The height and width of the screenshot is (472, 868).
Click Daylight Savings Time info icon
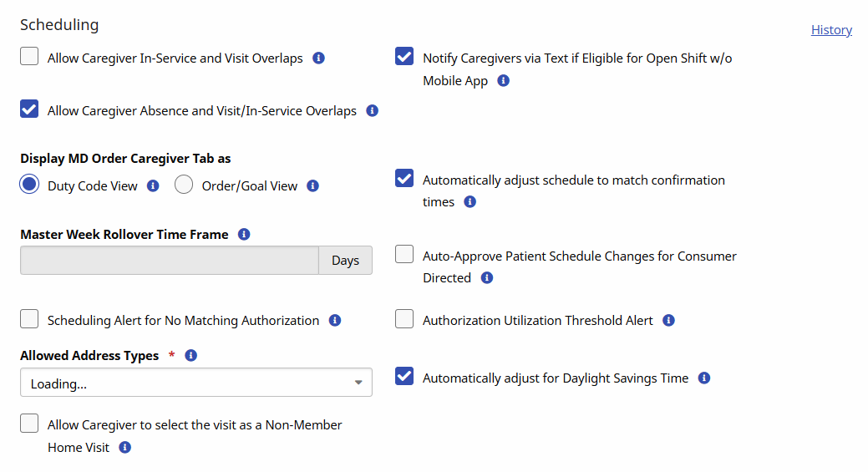704,378
